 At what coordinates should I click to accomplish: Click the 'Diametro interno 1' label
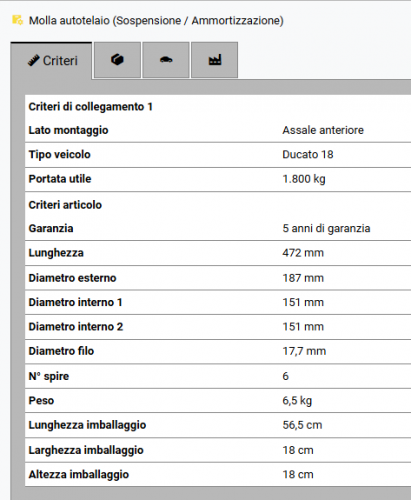click(x=75, y=302)
